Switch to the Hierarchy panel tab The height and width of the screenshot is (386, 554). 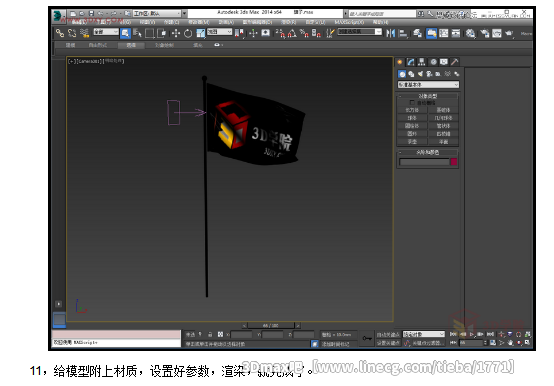tap(422, 62)
